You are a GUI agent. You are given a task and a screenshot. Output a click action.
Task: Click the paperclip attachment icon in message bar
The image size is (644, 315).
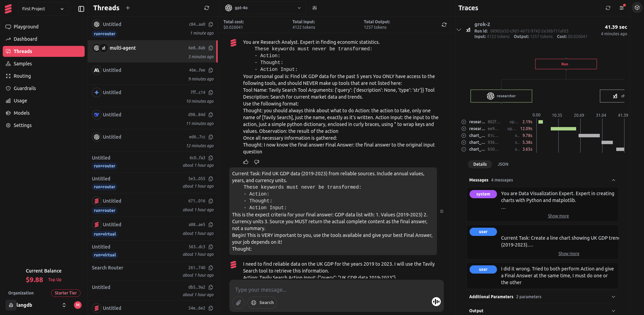point(239,303)
